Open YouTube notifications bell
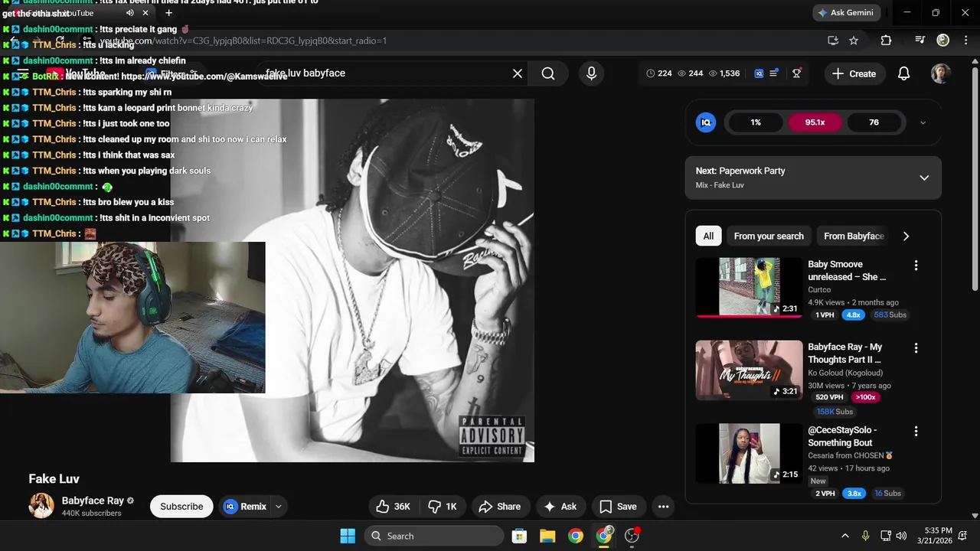 (x=903, y=73)
